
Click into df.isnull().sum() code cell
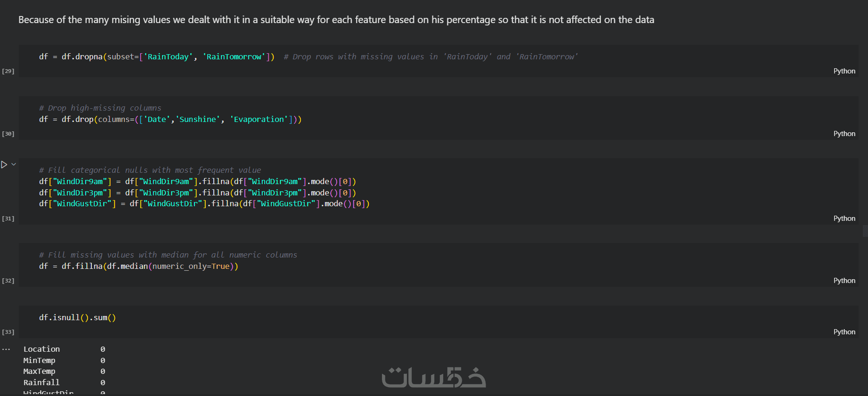pyautogui.click(x=77, y=318)
